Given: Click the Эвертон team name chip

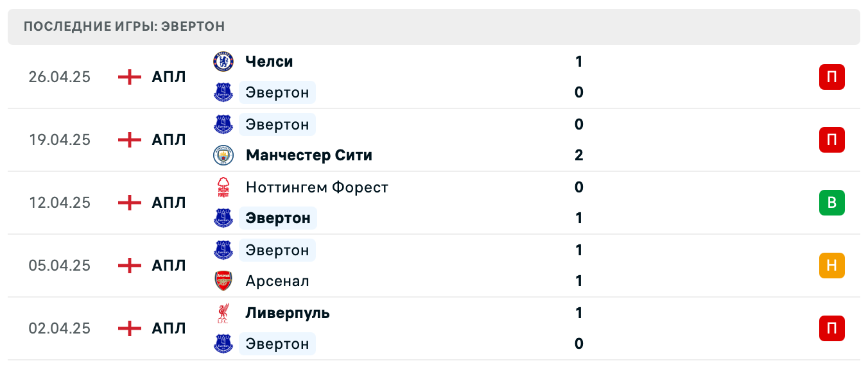Looking at the screenshot, I should click(x=277, y=92).
